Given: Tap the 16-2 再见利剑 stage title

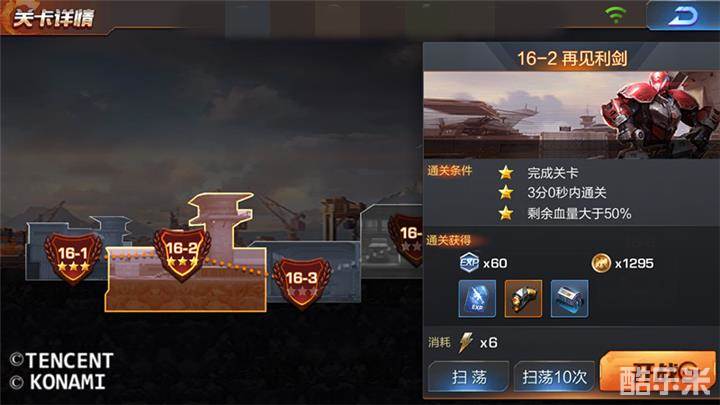Looking at the screenshot, I should pos(572,58).
